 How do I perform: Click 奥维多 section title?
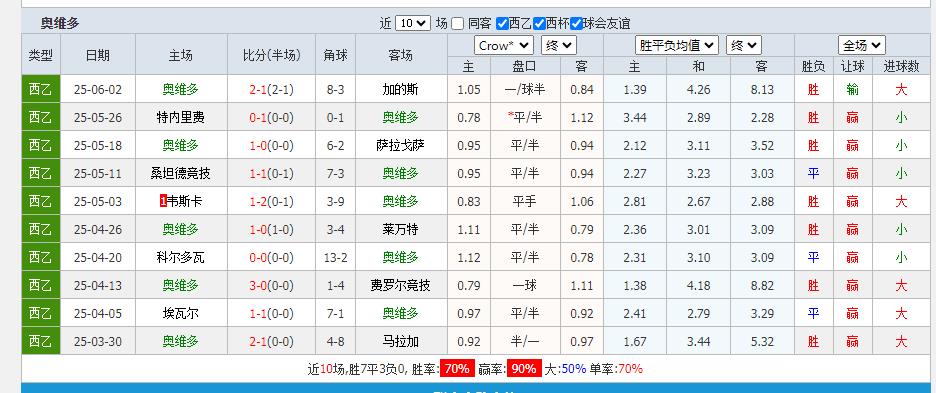(60, 24)
